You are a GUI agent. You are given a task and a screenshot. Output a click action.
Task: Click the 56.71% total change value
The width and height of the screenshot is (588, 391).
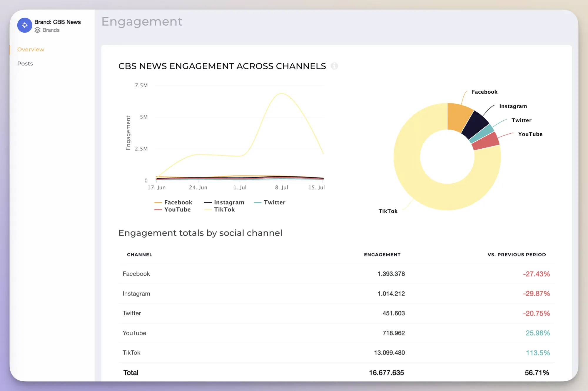click(537, 373)
